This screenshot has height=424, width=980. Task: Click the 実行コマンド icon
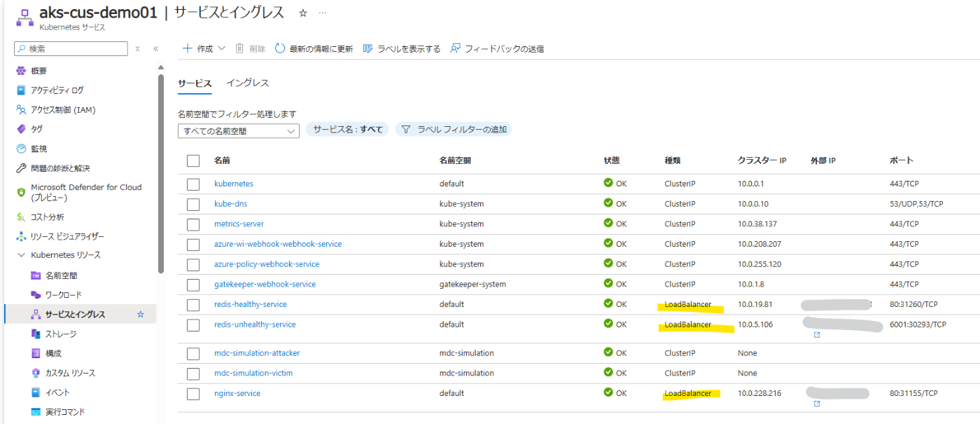click(x=36, y=411)
